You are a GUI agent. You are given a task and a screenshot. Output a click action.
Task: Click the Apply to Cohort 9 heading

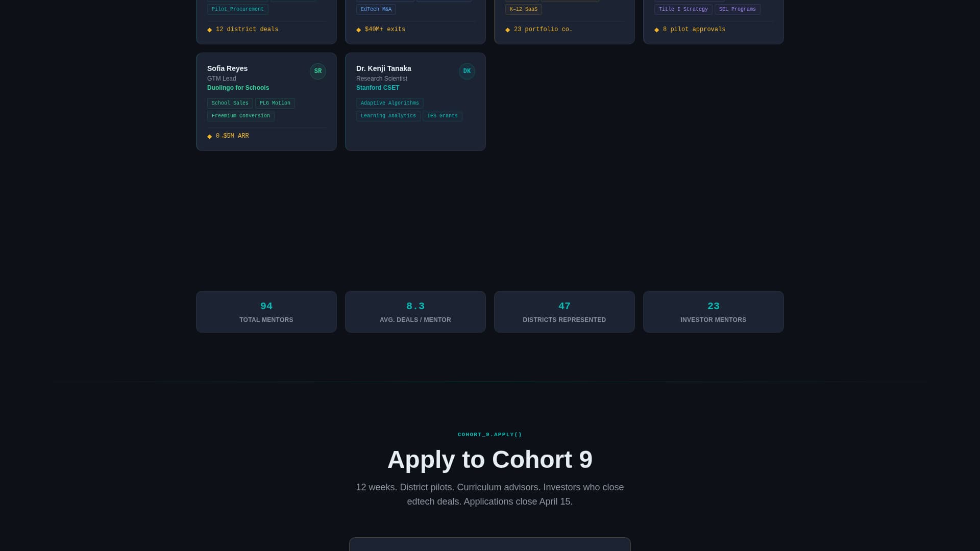point(490,460)
